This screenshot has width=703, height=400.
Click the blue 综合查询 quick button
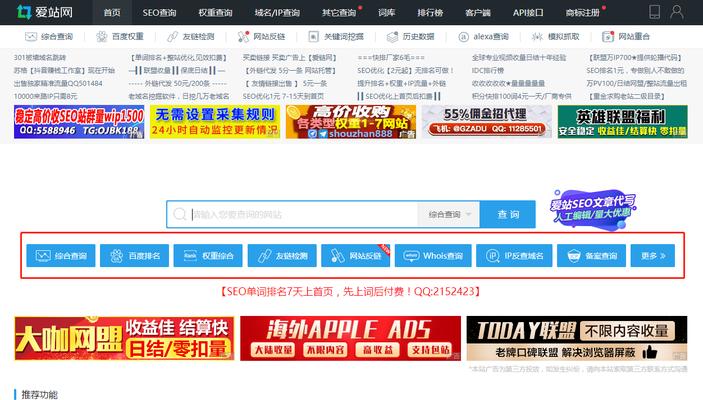point(61,256)
